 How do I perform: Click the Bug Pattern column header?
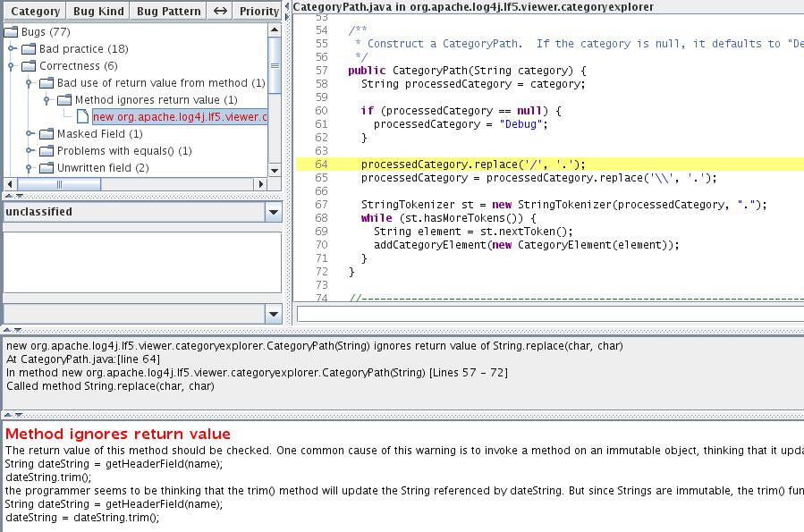(x=169, y=11)
